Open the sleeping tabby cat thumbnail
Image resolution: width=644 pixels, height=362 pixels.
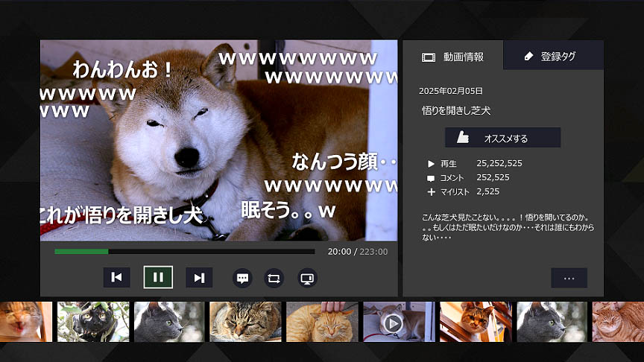[x=246, y=322]
